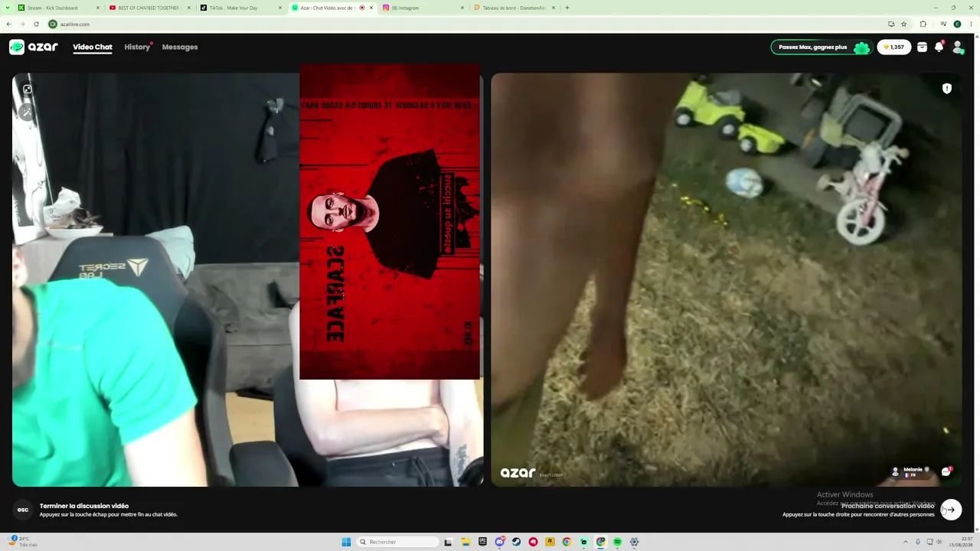The height and width of the screenshot is (551, 980).
Task: Switch to the Instagram browser tab
Action: point(423,8)
